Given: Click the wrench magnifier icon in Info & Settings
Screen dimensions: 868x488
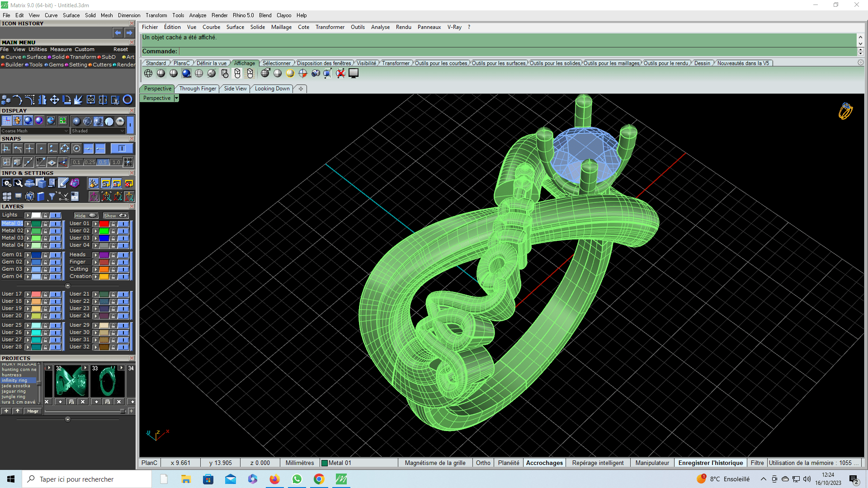Looking at the screenshot, I should (18, 183).
